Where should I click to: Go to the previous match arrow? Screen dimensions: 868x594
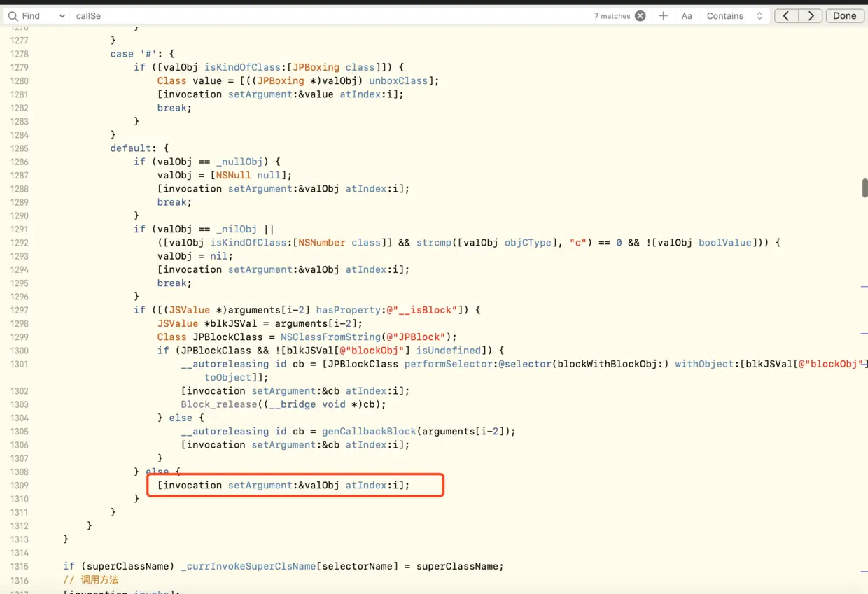[x=786, y=16]
